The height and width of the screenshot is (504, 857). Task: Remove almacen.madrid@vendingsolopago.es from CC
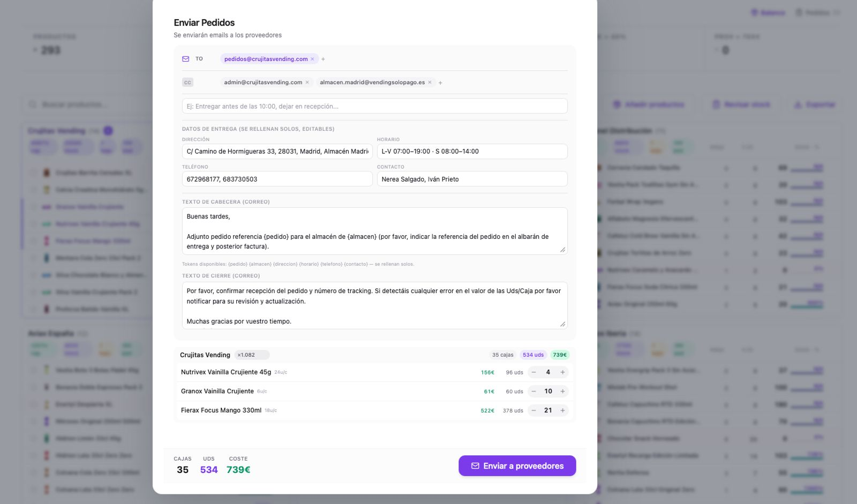coord(430,82)
